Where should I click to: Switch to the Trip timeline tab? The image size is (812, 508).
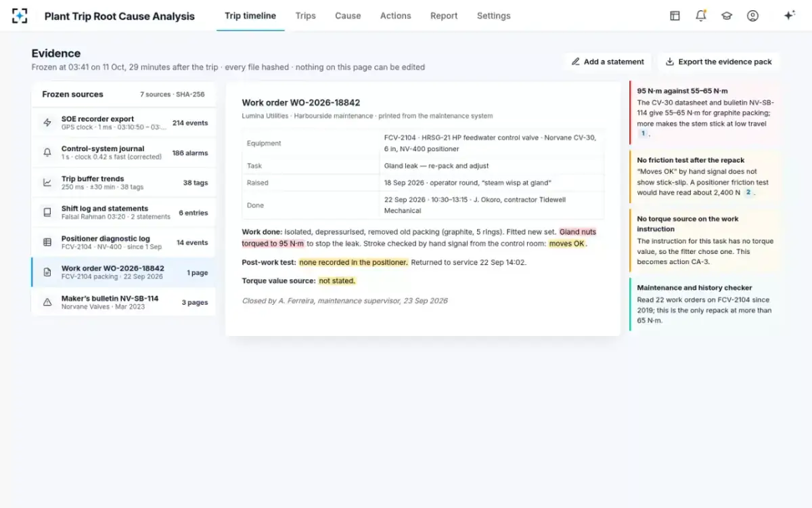pyautogui.click(x=250, y=16)
